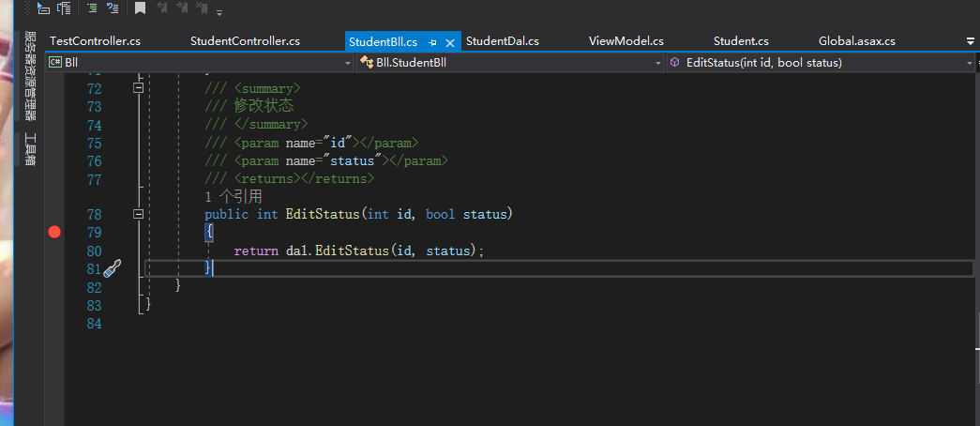This screenshot has height=426, width=980.
Task: Clear all bookmarks with the X bookmark icon
Action: (x=202, y=8)
